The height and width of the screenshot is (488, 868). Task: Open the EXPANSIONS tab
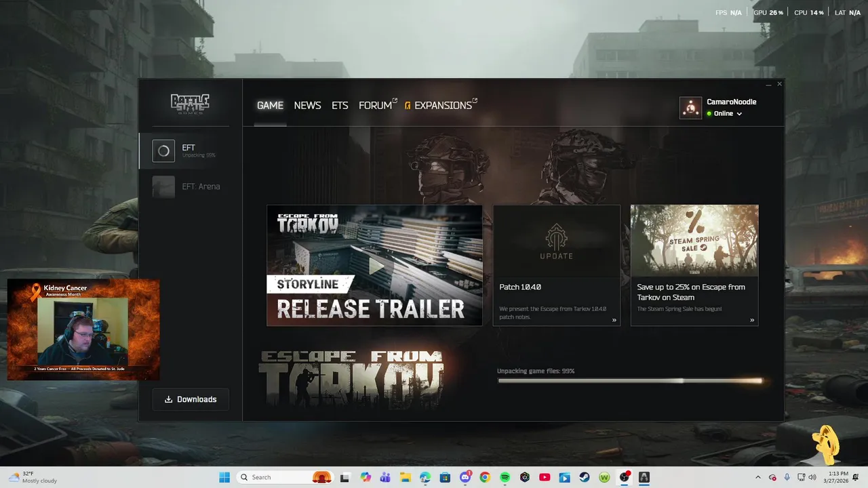point(441,105)
